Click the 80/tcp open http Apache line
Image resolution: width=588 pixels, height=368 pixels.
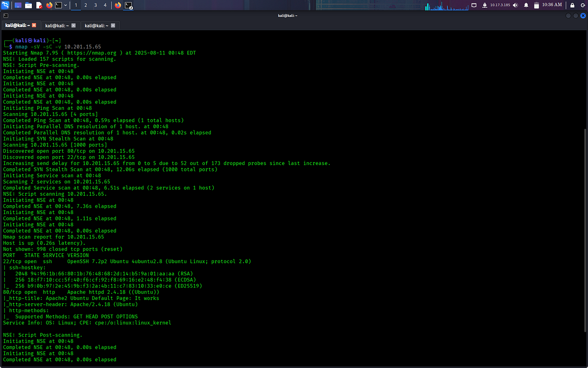[x=81, y=292]
